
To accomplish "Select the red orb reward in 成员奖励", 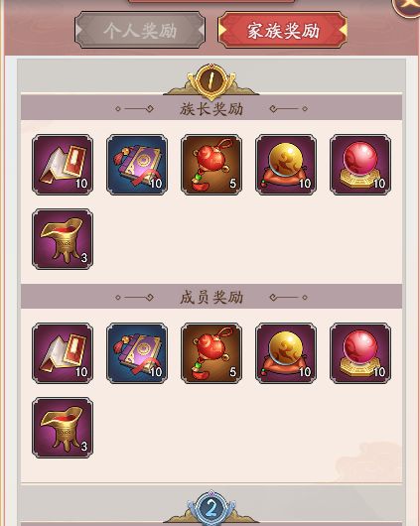I will 360,353.
